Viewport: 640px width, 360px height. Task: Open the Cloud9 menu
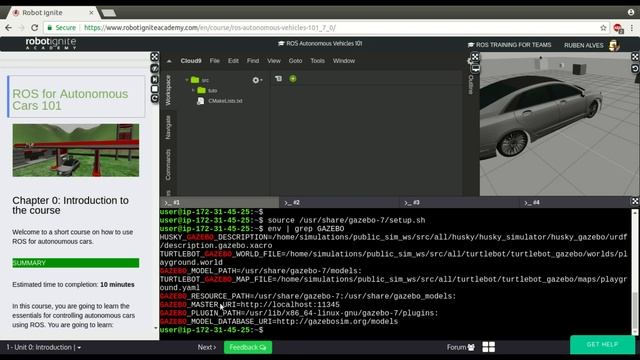(191, 61)
